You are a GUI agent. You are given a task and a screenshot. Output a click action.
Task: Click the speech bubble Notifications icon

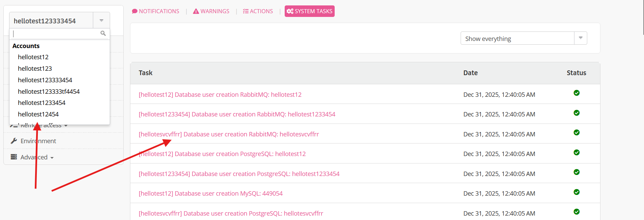(135, 11)
